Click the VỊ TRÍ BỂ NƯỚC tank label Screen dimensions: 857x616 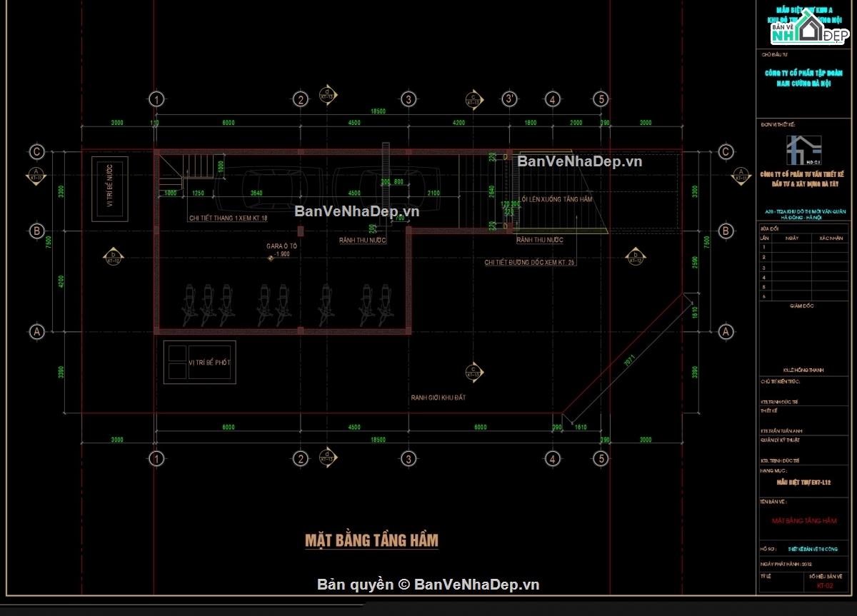110,186
